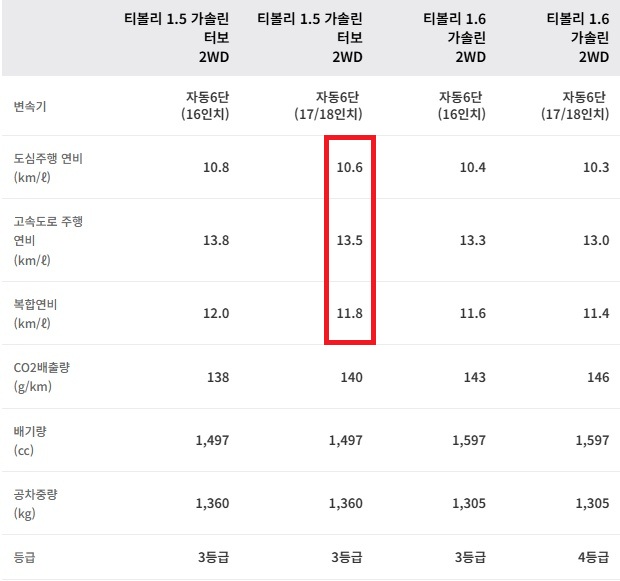Click 1,597 cc in 1.6 가솔린 16인치 column
Screen dimensions: 620x581
469,440
